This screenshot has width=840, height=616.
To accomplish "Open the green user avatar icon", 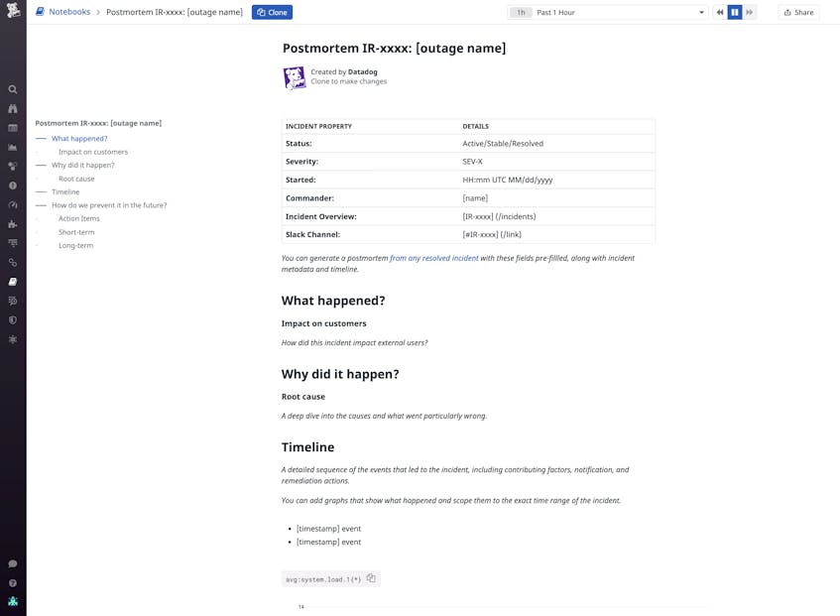I will click(x=13, y=601).
